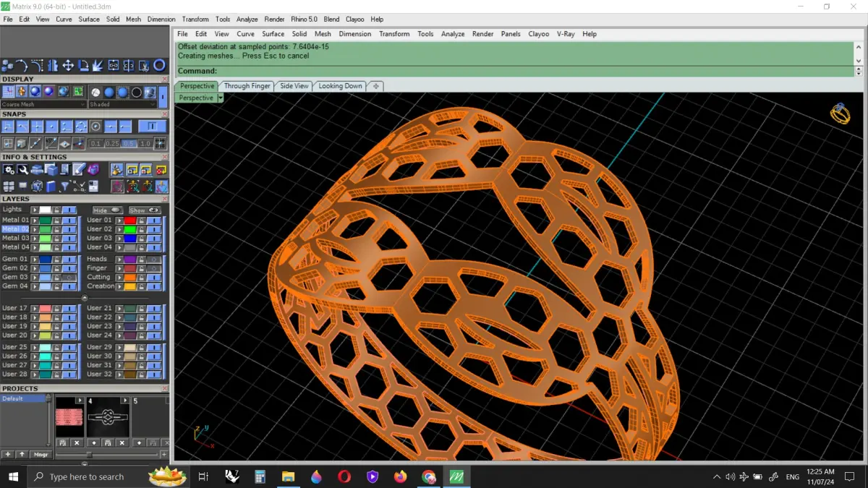Toggle lock on User 02 layer
This screenshot has height=488, width=868.
[141, 229]
